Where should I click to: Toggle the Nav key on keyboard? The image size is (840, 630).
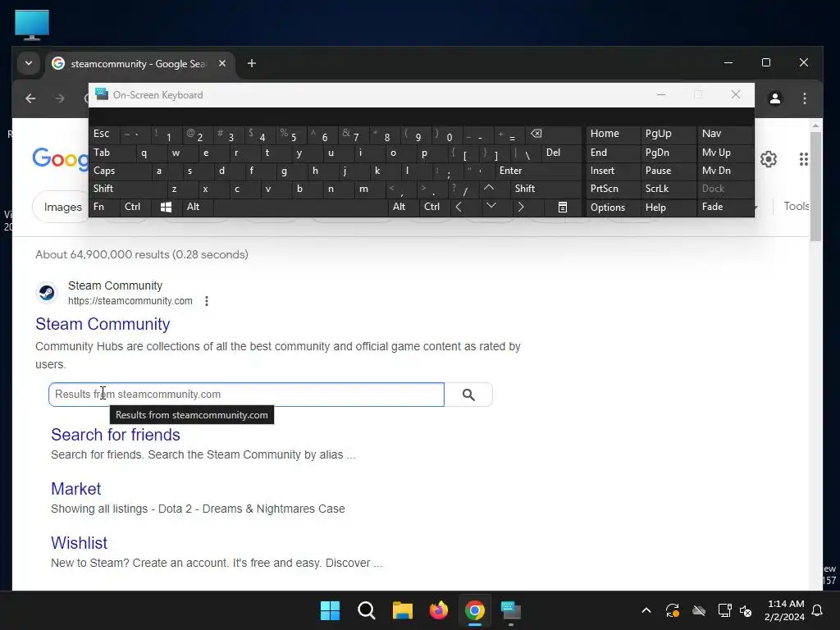(x=725, y=134)
